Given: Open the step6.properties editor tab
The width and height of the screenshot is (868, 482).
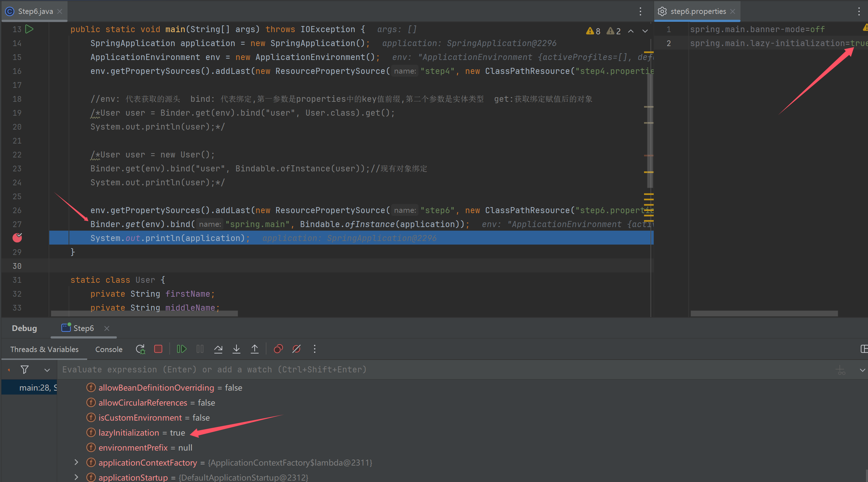Looking at the screenshot, I should point(698,11).
